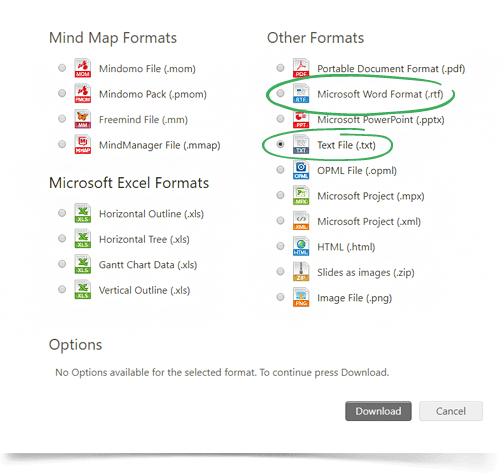501x475 pixels.
Task: Click the PDF document format icon
Action: pyautogui.click(x=301, y=68)
